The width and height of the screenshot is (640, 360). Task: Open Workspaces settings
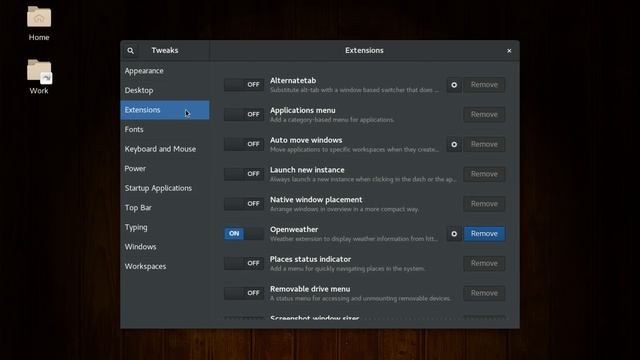click(165, 267)
